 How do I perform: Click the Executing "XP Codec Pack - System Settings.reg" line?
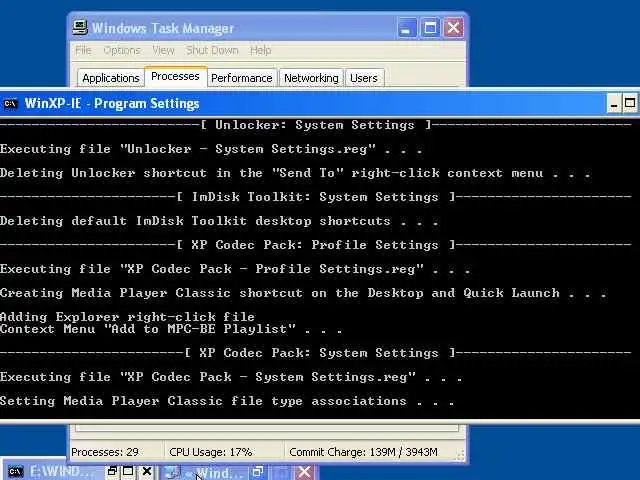[231, 377]
